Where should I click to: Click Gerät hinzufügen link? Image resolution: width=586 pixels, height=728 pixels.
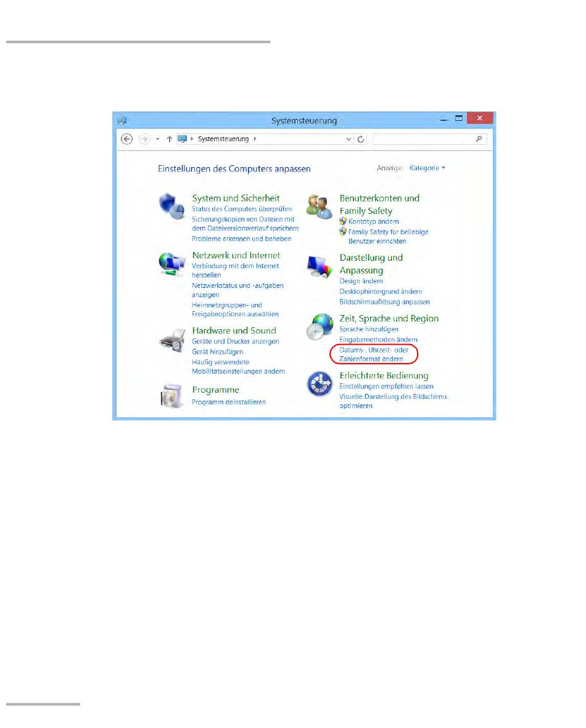tap(218, 352)
